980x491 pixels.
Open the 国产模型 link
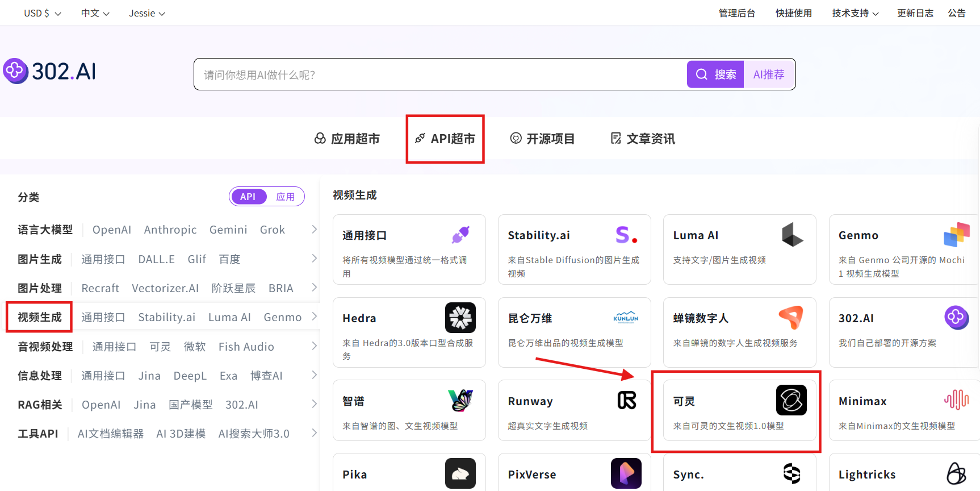pyautogui.click(x=191, y=405)
